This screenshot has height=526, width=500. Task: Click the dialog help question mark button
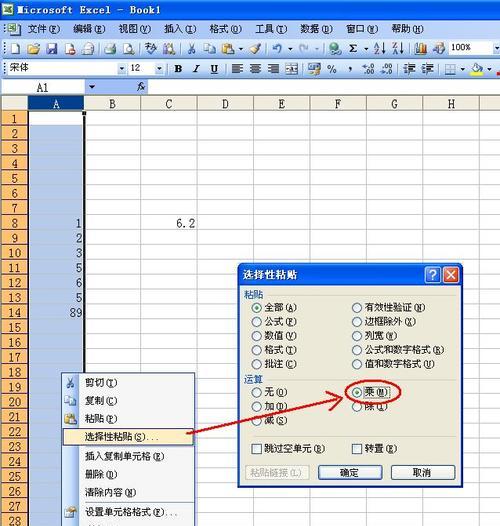(x=433, y=275)
